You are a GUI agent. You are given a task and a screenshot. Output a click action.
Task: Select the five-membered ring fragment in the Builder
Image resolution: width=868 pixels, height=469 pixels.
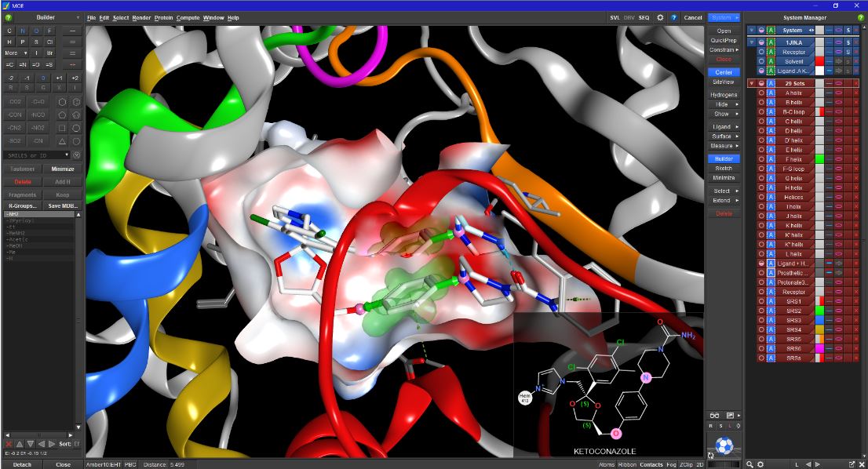tap(62, 115)
